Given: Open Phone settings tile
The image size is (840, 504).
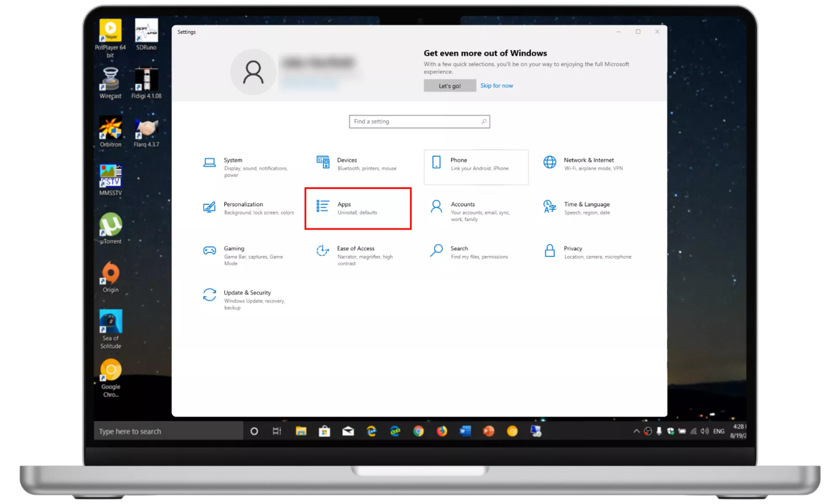Looking at the screenshot, I should [x=476, y=167].
